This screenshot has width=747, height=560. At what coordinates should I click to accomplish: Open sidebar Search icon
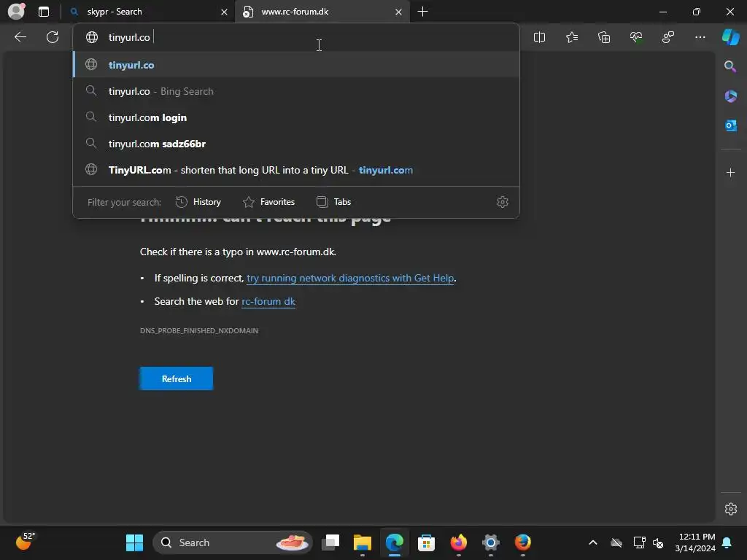pos(730,66)
